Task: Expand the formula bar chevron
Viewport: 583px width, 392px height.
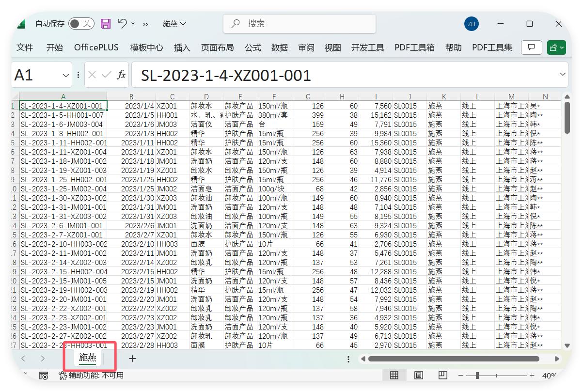Action: [x=563, y=75]
